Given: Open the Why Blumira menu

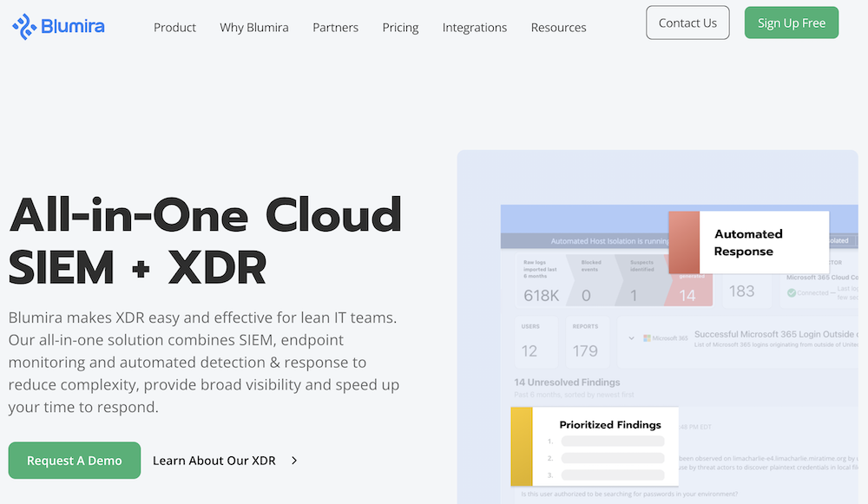Looking at the screenshot, I should 254,28.
